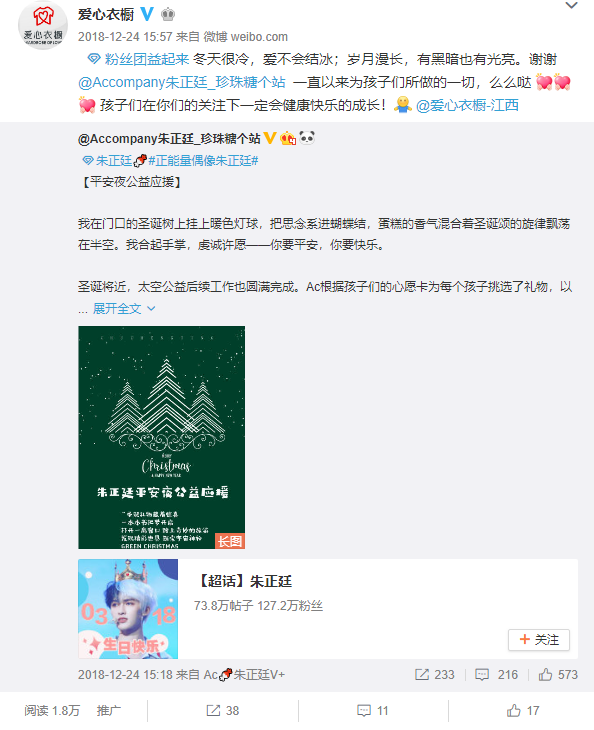Toggle like on post with 17 likes
Screen dimensions: 594x730
(523, 710)
